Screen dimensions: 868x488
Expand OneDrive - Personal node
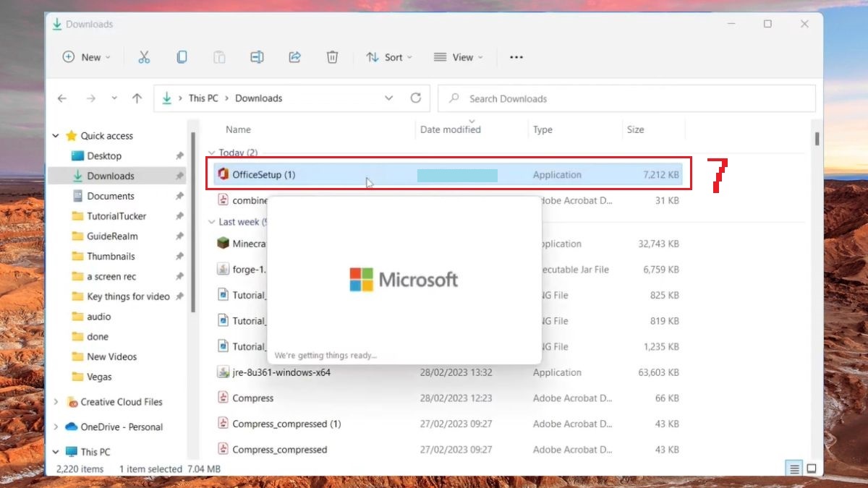point(56,427)
